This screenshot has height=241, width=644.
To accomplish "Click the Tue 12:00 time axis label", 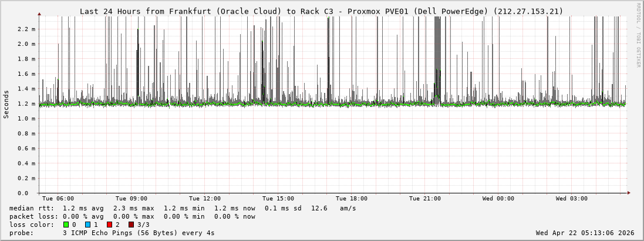I will click(205, 199).
